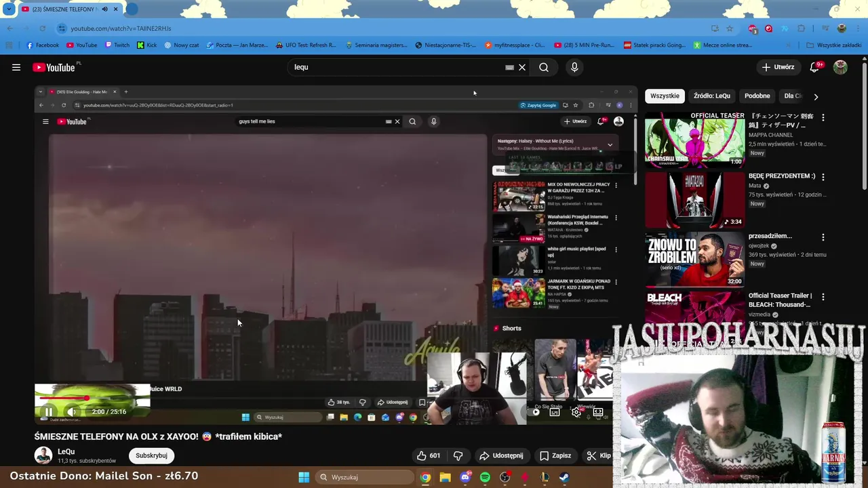Open YouTube notifications bell
This screenshot has width=868, height=488.
(x=815, y=67)
